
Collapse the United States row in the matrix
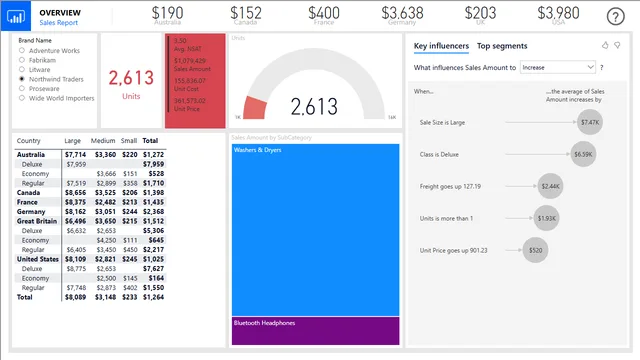coord(38,259)
